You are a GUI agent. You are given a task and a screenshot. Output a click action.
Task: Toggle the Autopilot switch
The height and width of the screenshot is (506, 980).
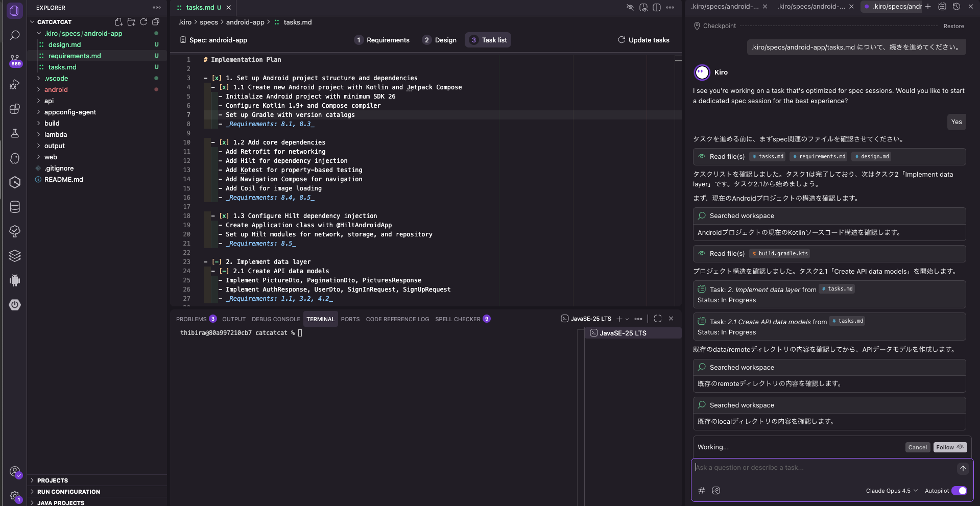pos(959,491)
